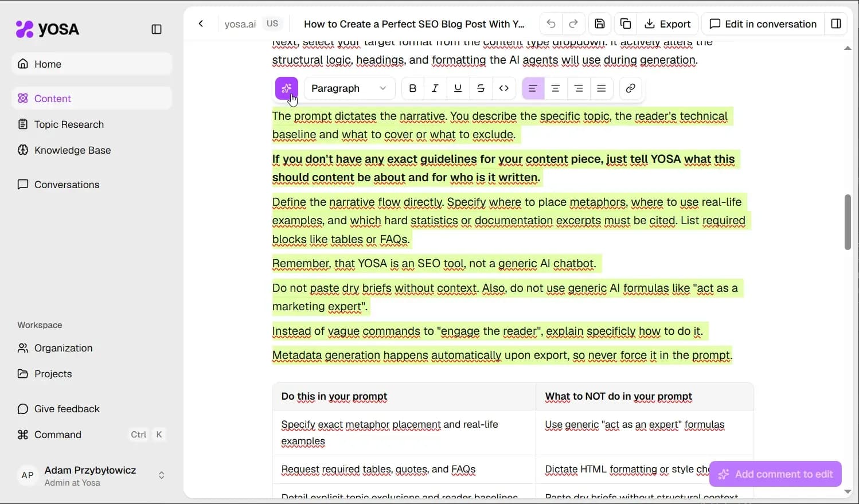The height and width of the screenshot is (504, 859).
Task: Click the purple AI sparkle button
Action: 287,88
